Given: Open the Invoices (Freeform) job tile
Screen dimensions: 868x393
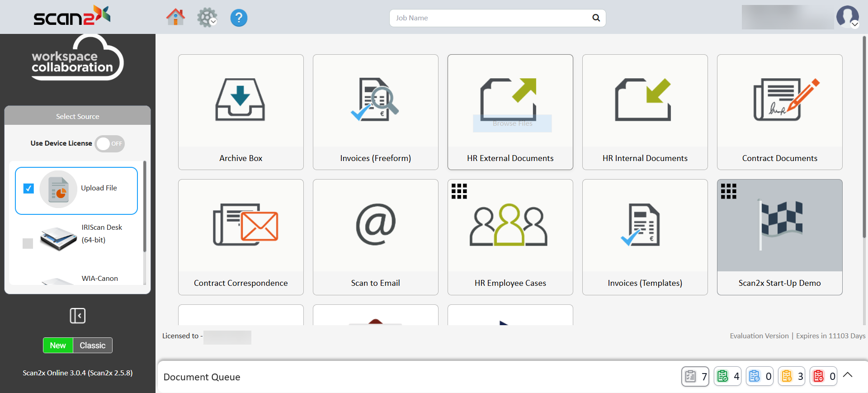Looking at the screenshot, I should pos(375,112).
